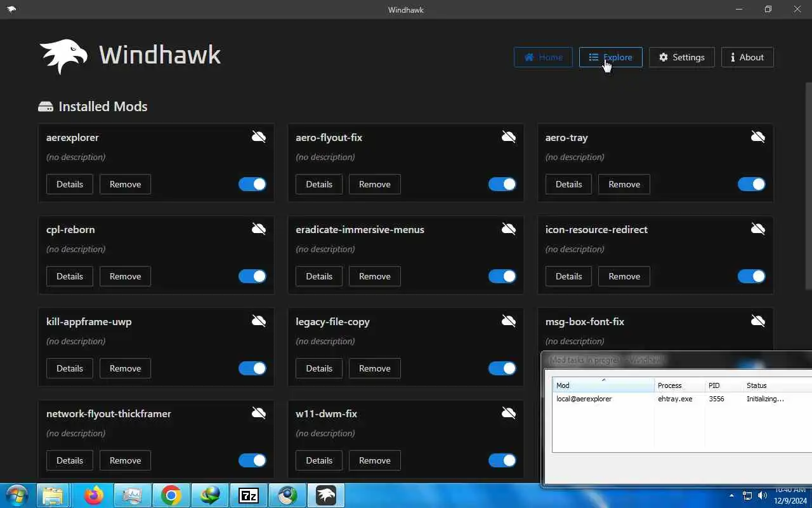This screenshot has height=508, width=812.
Task: Open Details for eradicate-immersive-menus
Action: (319, 276)
